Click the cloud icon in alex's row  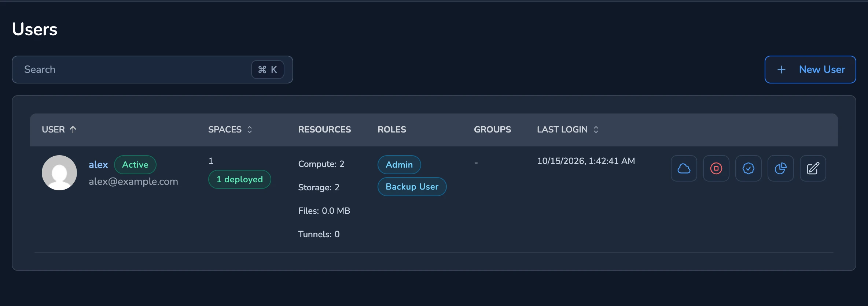click(684, 168)
